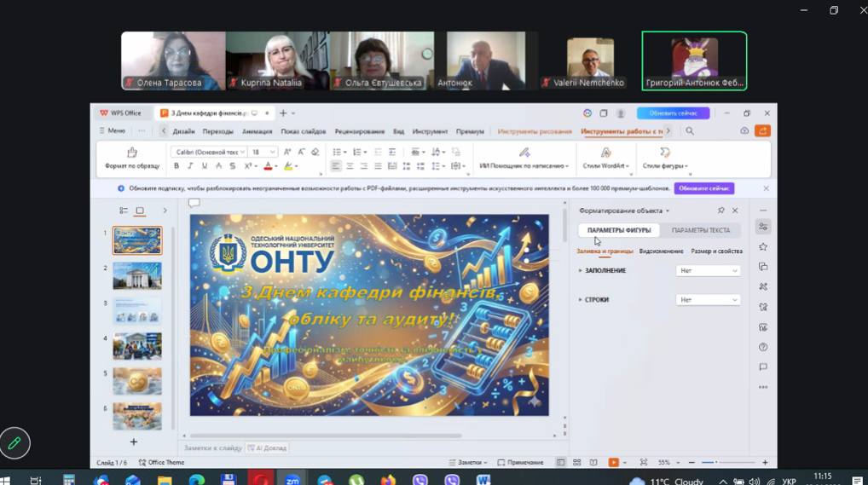Click the purple Обновите сейчас banner button
Image resolution: width=868 pixels, height=485 pixels.
(703, 188)
